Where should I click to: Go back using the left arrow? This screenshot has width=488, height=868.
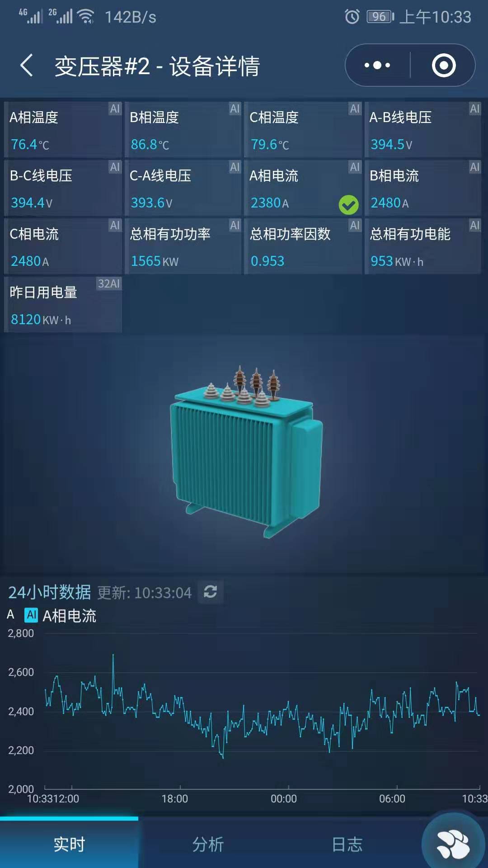(27, 66)
